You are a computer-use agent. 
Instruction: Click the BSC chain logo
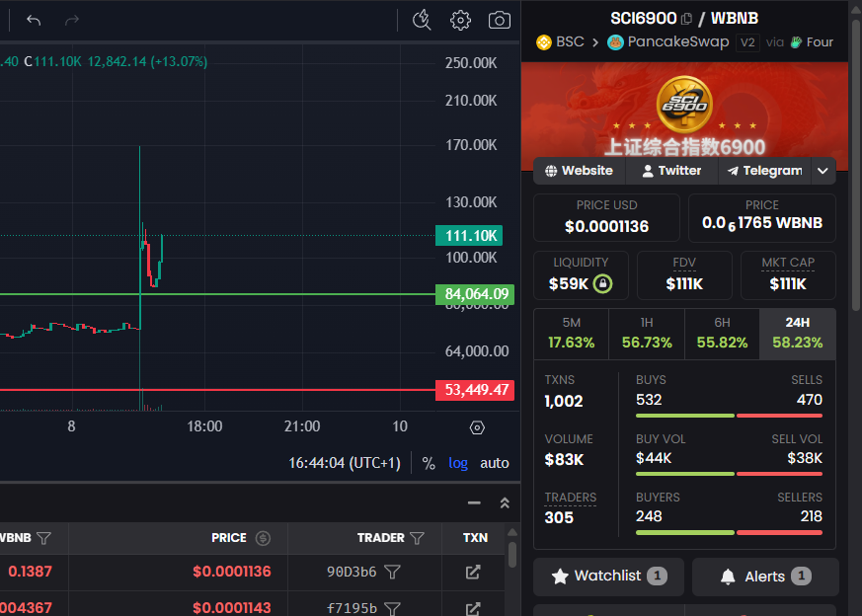click(544, 42)
